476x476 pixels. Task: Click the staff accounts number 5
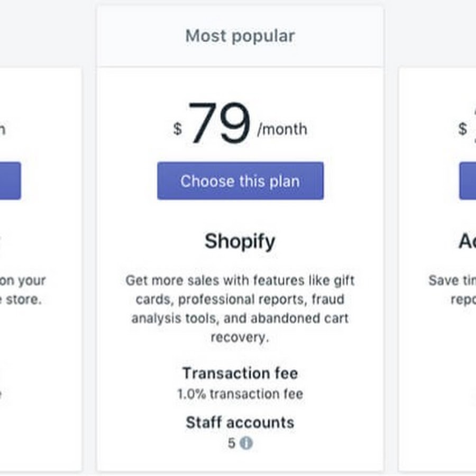pos(232,443)
